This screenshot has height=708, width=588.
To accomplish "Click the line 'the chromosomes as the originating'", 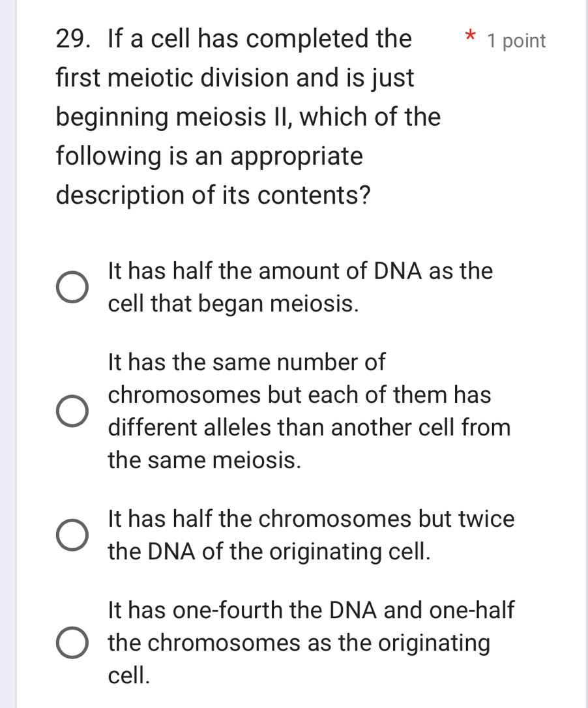I will [299, 643].
